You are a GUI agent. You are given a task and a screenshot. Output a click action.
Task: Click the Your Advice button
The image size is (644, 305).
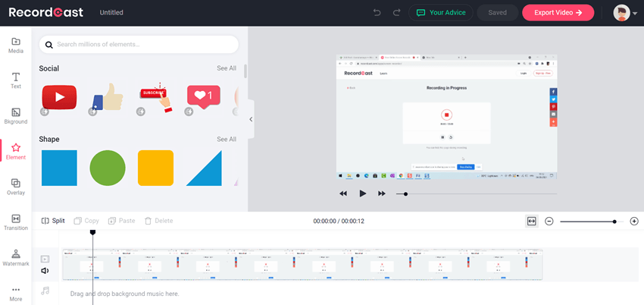441,13
